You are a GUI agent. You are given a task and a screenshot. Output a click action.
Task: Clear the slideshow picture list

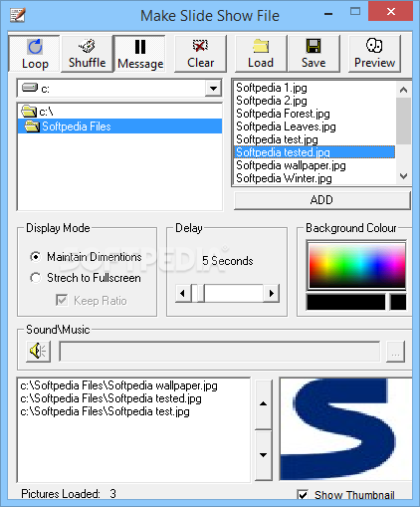200,54
